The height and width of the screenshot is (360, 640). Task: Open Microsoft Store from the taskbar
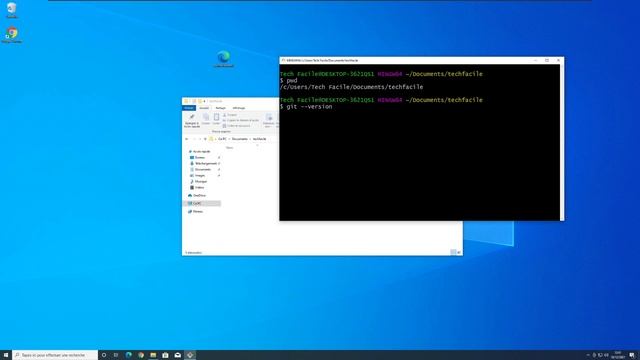165,355
